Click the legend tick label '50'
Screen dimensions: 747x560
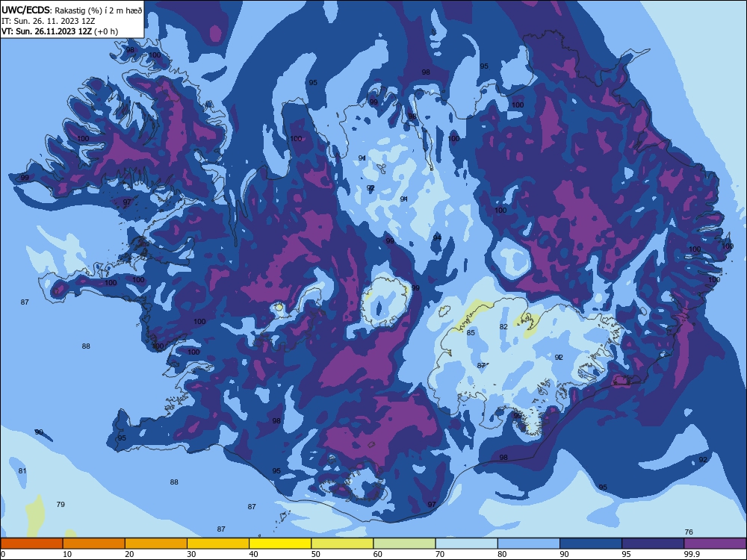tap(316, 554)
